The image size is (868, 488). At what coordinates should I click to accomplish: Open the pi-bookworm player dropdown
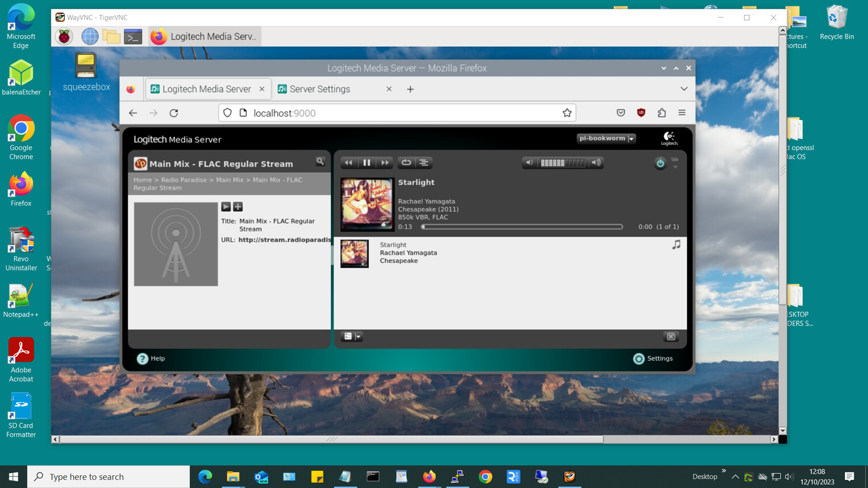click(x=606, y=138)
